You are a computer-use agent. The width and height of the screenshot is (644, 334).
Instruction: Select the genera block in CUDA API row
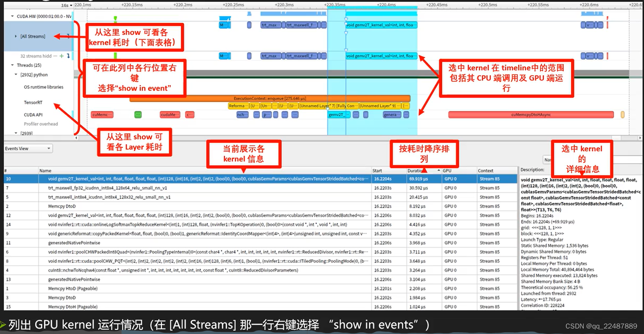pos(392,115)
